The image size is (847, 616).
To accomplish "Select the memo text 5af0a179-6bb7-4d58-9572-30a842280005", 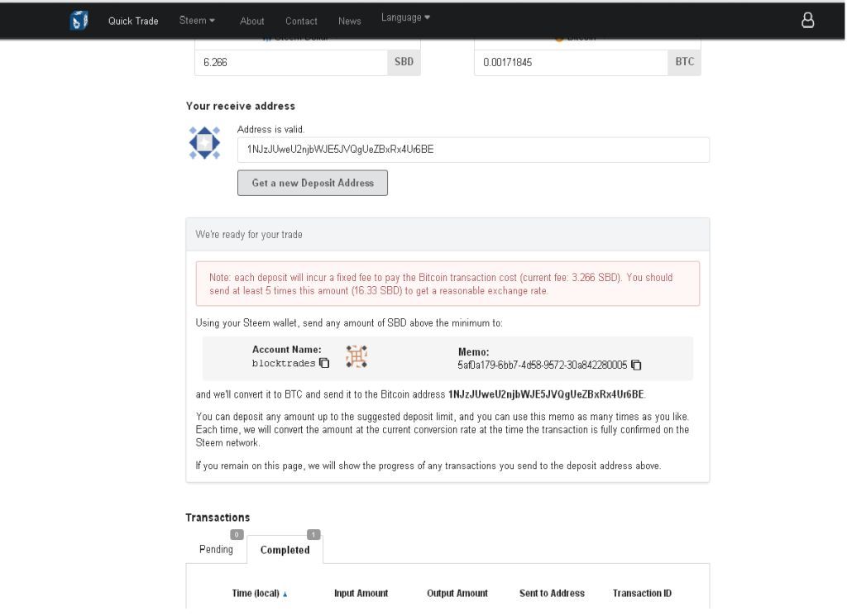I will 543,365.
